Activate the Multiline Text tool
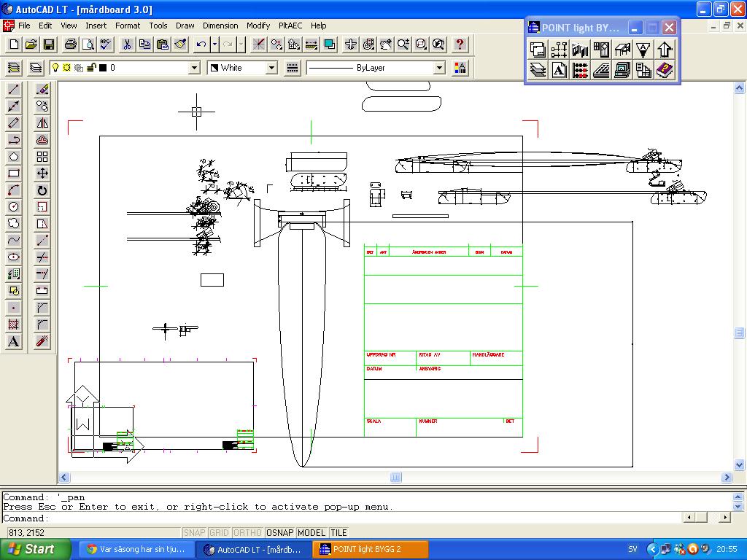747x560 pixels. click(x=13, y=341)
